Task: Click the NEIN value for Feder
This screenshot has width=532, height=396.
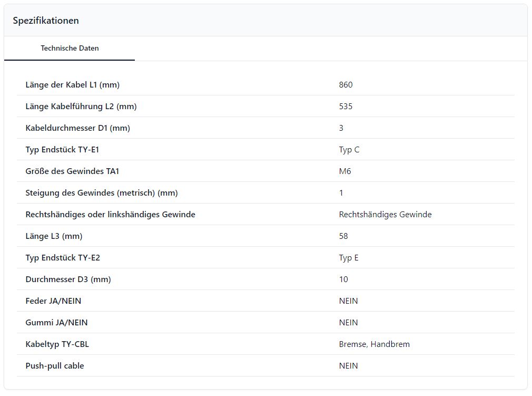Action: (348, 301)
